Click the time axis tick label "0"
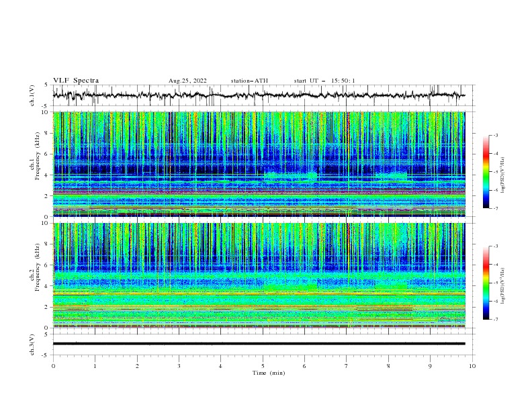The image size is (532, 411). coord(53,366)
